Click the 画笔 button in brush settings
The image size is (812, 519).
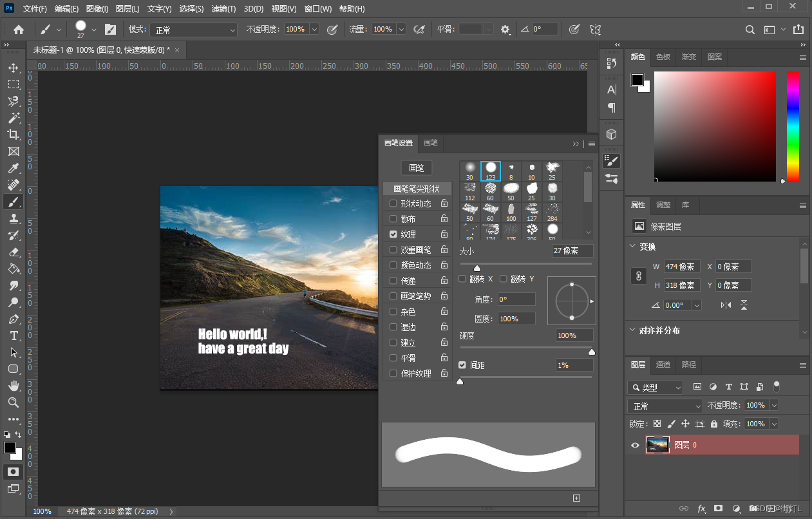[x=417, y=168]
